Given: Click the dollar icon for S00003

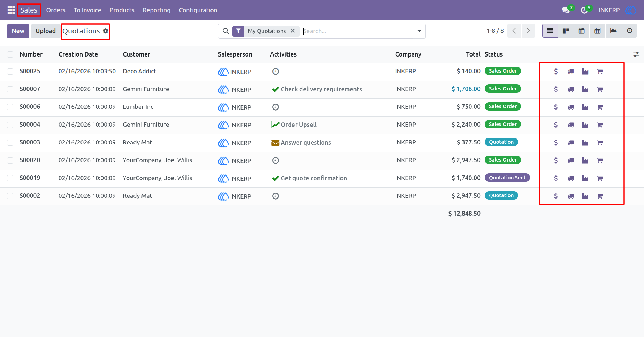Looking at the screenshot, I should pos(556,143).
